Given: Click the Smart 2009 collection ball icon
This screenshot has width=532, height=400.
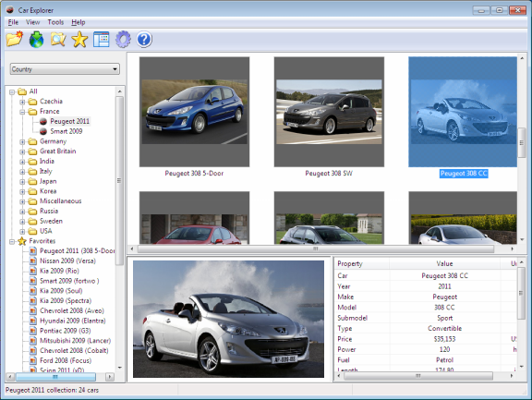Looking at the screenshot, I should [x=43, y=131].
